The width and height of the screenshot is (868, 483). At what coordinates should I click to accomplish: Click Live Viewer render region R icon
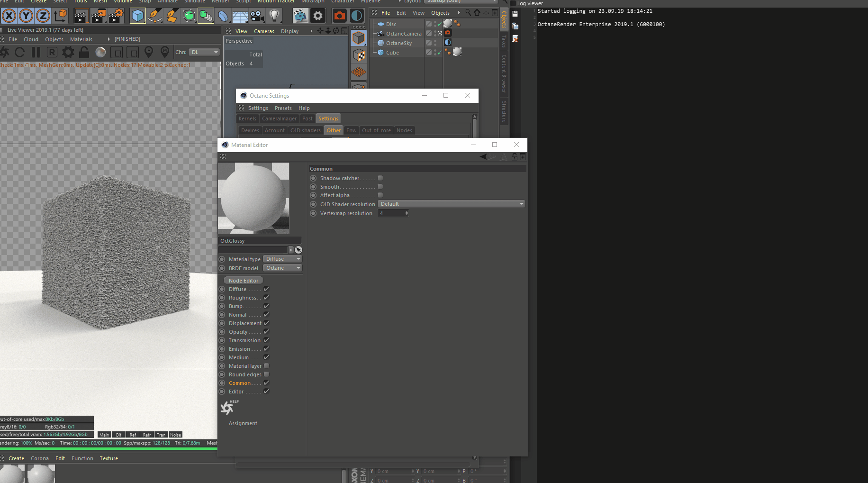(x=52, y=52)
